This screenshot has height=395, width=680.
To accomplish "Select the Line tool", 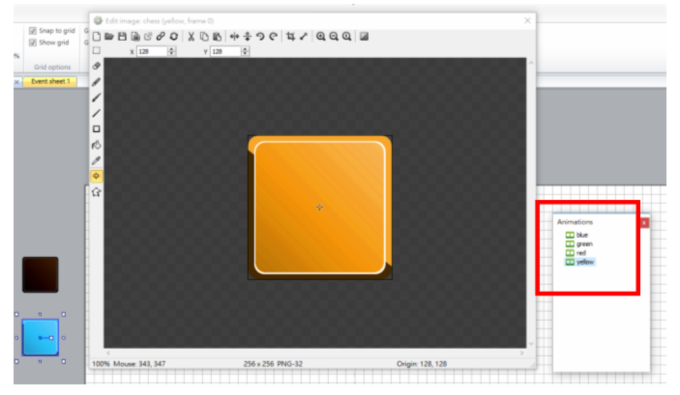I will 96,113.
